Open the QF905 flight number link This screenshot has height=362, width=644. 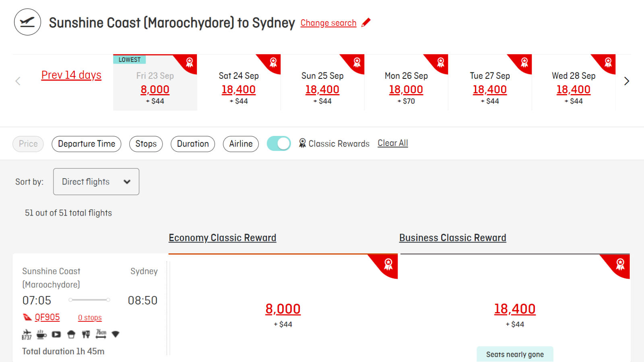coord(47,317)
